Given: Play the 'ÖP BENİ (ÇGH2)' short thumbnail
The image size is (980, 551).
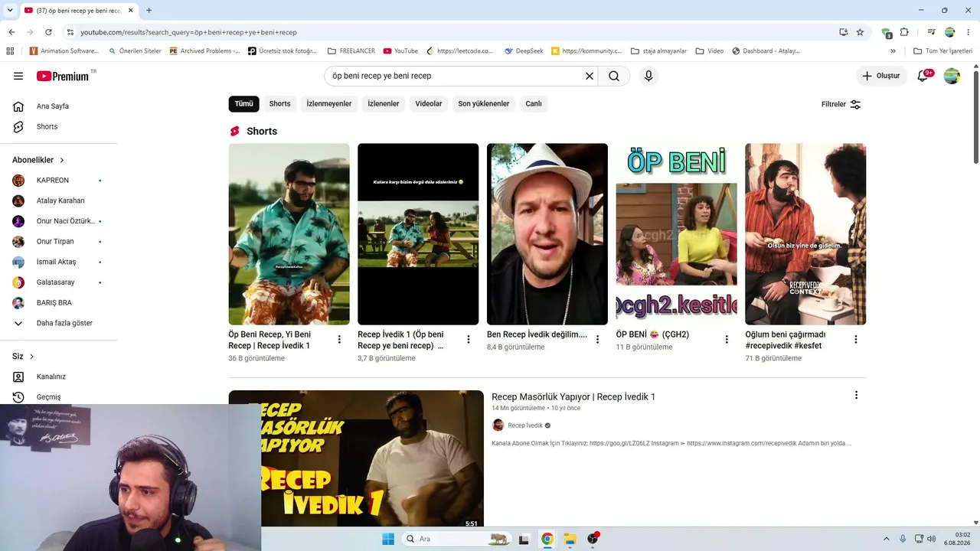Looking at the screenshot, I should click(x=677, y=234).
